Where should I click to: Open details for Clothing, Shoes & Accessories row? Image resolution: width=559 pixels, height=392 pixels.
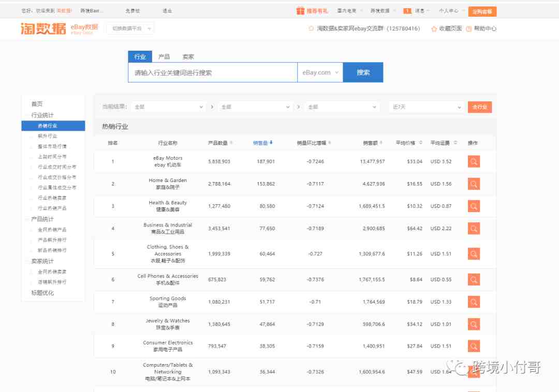point(474,254)
